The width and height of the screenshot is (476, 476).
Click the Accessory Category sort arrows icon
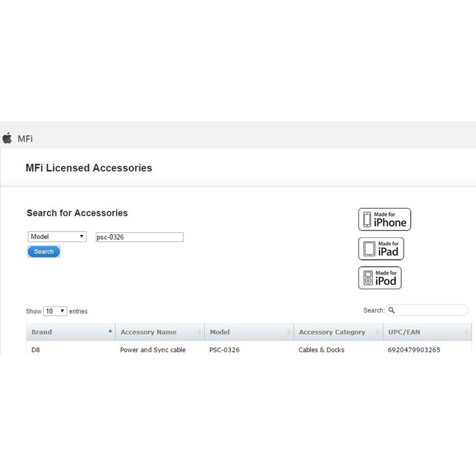pyautogui.click(x=378, y=333)
